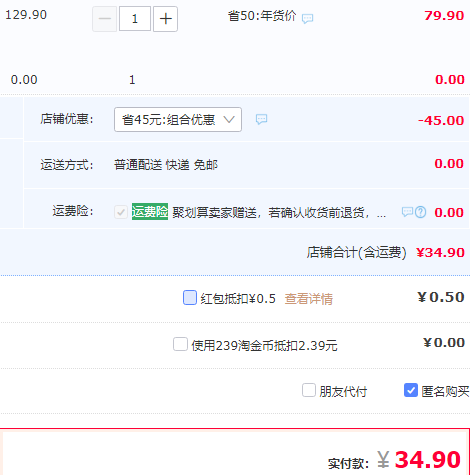474x475 pixels.
Task: Open the 查看详情 link
Action: pos(309,299)
